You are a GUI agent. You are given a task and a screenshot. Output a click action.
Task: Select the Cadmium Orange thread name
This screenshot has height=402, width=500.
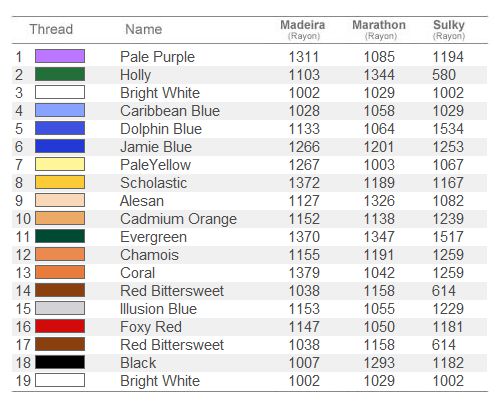click(178, 219)
